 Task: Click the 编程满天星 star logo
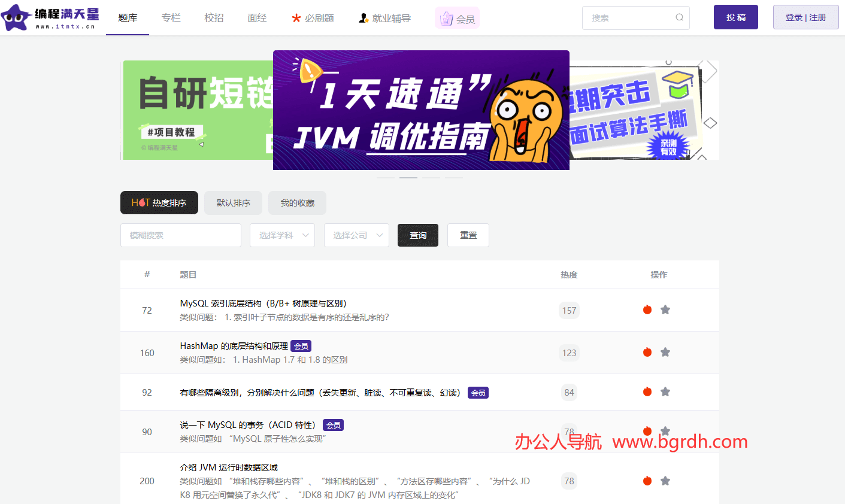(x=16, y=18)
